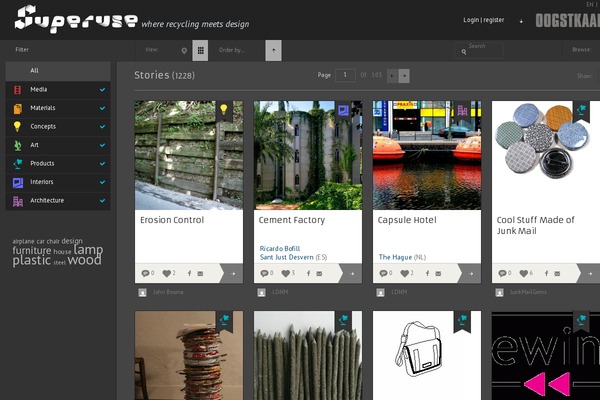Share Cement Factory on Facebook

[308, 273]
